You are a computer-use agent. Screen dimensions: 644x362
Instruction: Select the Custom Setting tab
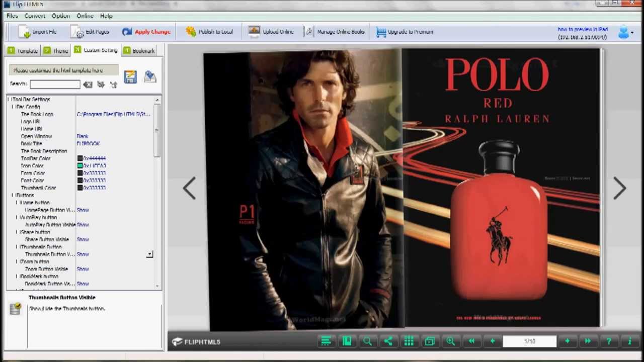96,50
